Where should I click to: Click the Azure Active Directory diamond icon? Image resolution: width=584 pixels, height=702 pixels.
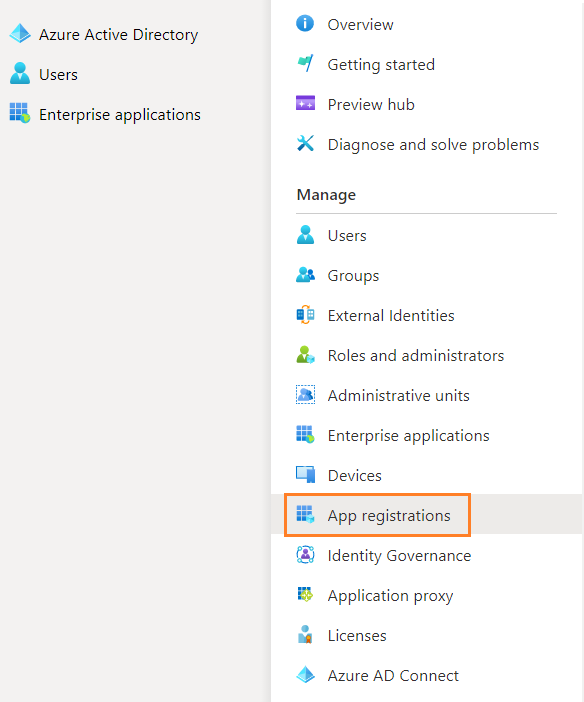point(20,34)
